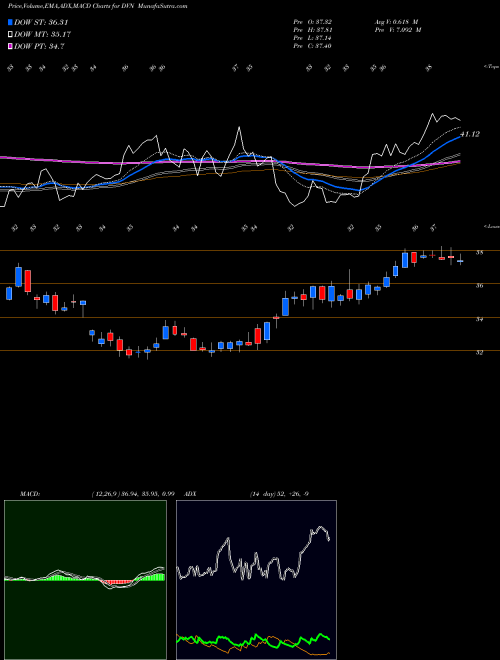500x660 pixels.
Task: Click the chart title text at top
Action: (98, 6)
